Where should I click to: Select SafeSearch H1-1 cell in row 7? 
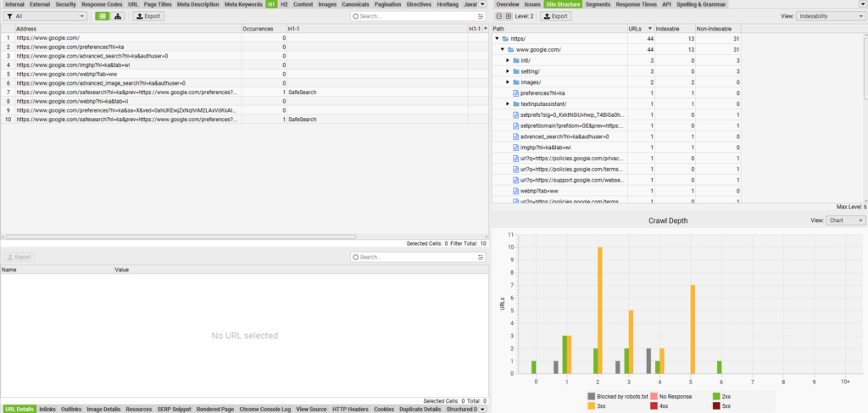pyautogui.click(x=377, y=92)
